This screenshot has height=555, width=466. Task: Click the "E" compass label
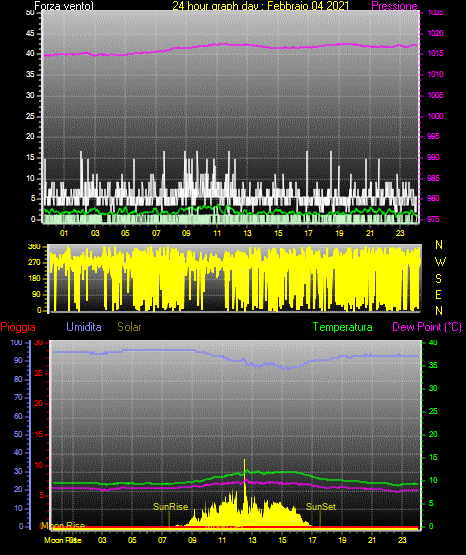coord(438,294)
